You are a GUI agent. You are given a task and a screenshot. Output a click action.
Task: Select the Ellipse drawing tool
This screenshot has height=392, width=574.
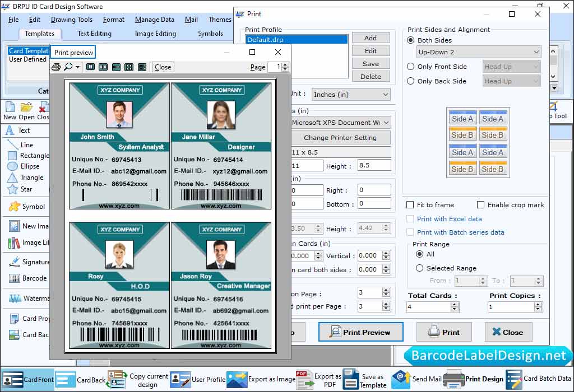pos(24,166)
